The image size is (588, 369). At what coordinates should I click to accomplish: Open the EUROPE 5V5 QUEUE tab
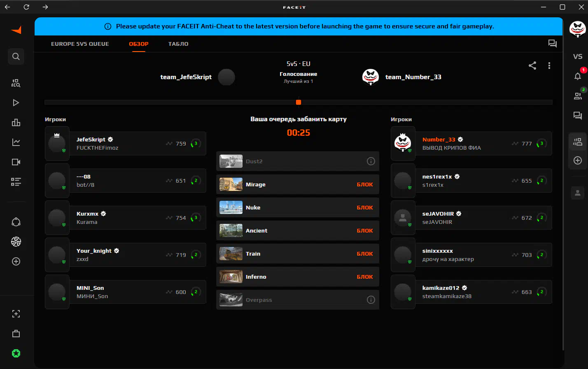click(x=80, y=44)
